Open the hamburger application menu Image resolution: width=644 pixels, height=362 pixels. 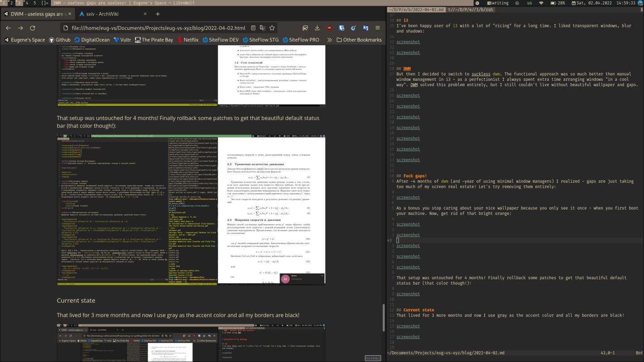[x=377, y=28]
